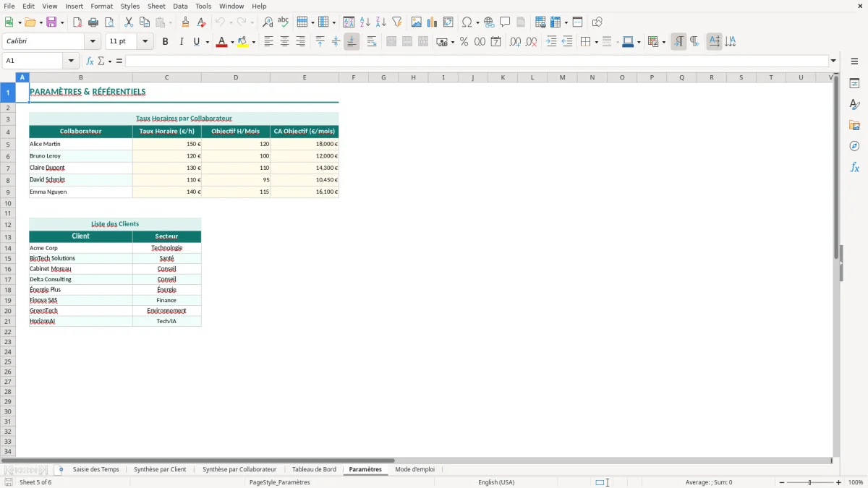
Task: Open Borders dropdown arrow
Action: 595,42
